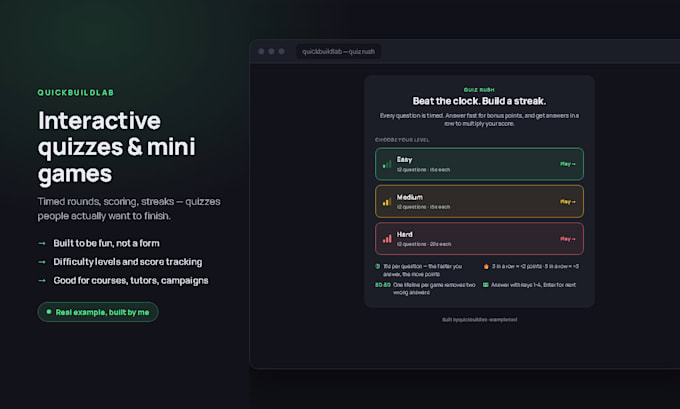Click the green keyboard icon in the hints
The height and width of the screenshot is (409, 680).
pyautogui.click(x=486, y=285)
